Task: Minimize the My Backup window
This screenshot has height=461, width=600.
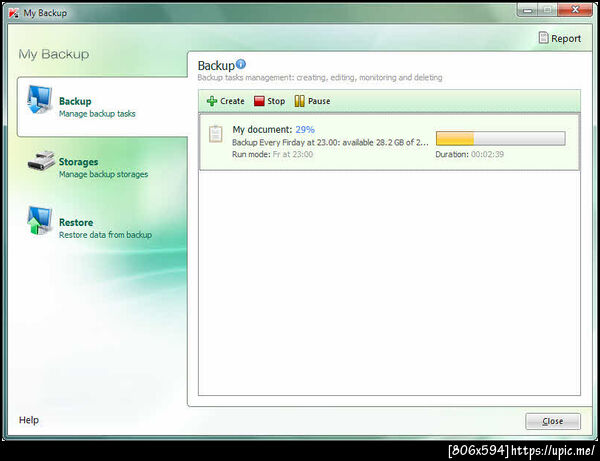Action: (x=528, y=10)
